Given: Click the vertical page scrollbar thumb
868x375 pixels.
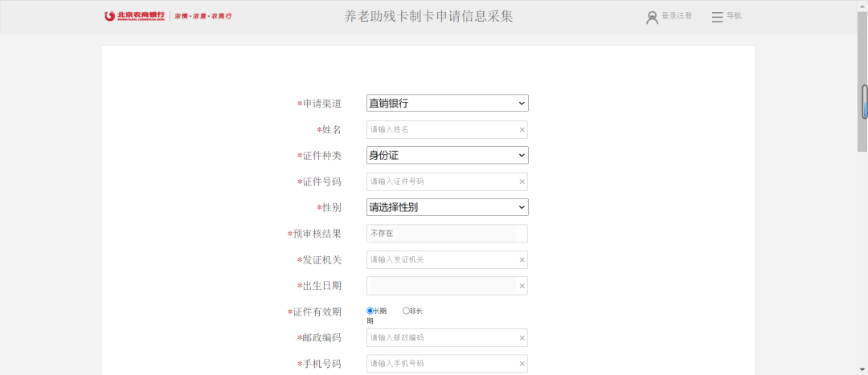Looking at the screenshot, I should click(x=864, y=102).
